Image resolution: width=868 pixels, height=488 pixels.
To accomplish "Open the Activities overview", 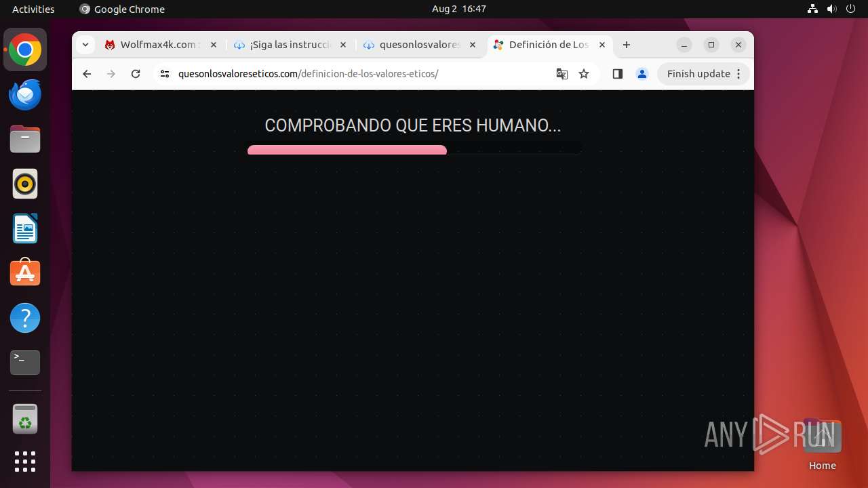I will pos(33,9).
